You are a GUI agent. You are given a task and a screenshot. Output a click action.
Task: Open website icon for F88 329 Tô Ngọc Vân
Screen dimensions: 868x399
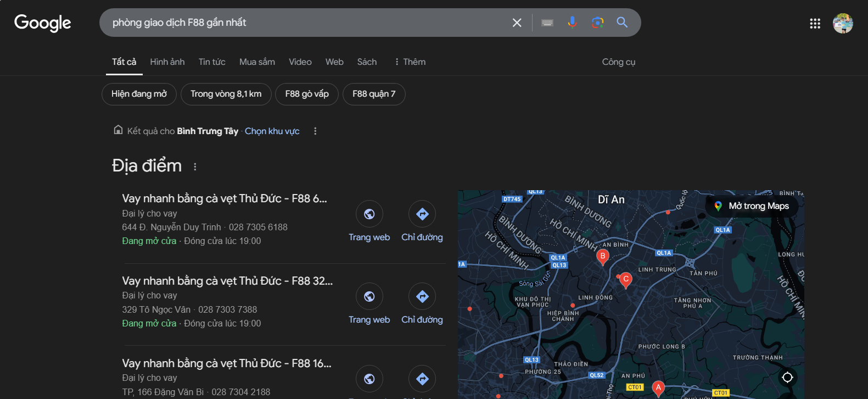click(x=369, y=296)
